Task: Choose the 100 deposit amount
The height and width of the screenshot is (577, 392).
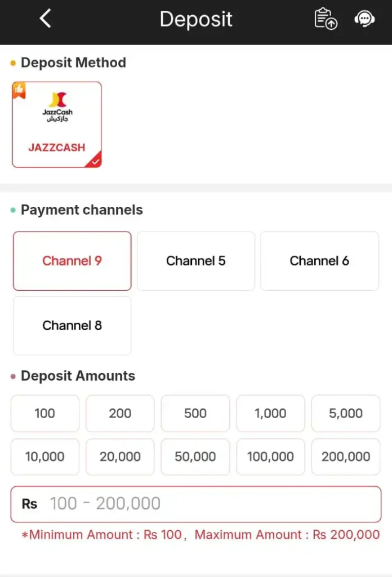Action: pos(44,414)
